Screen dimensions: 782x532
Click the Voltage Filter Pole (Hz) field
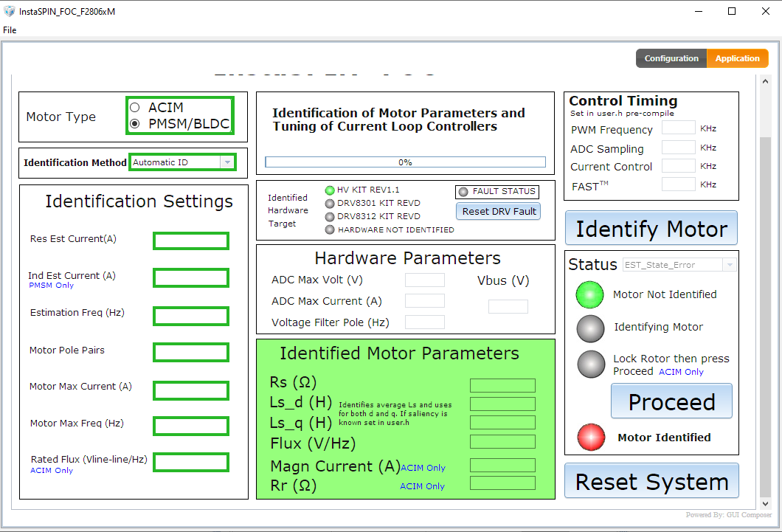[x=424, y=322]
